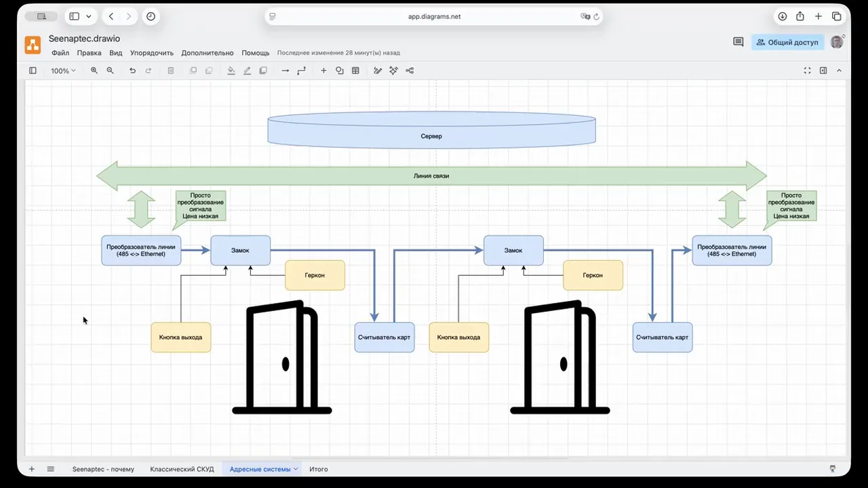Undo the last change
The width and height of the screenshot is (868, 488).
(x=132, y=70)
